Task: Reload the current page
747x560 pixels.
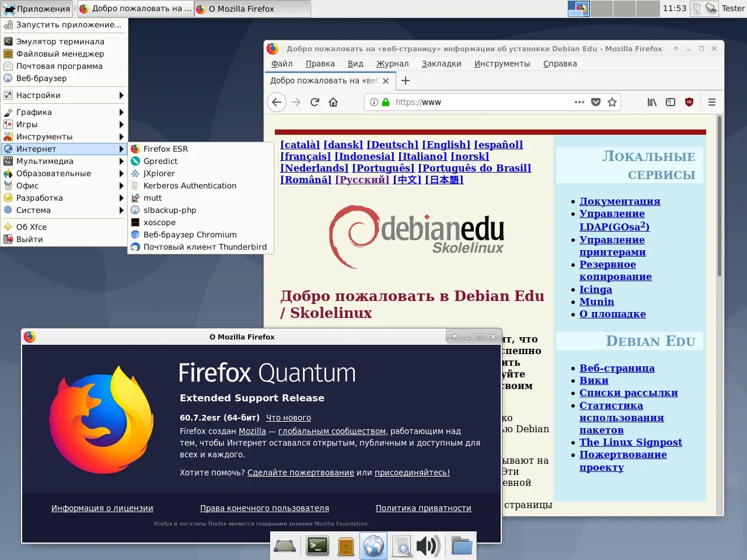Action: tap(315, 102)
